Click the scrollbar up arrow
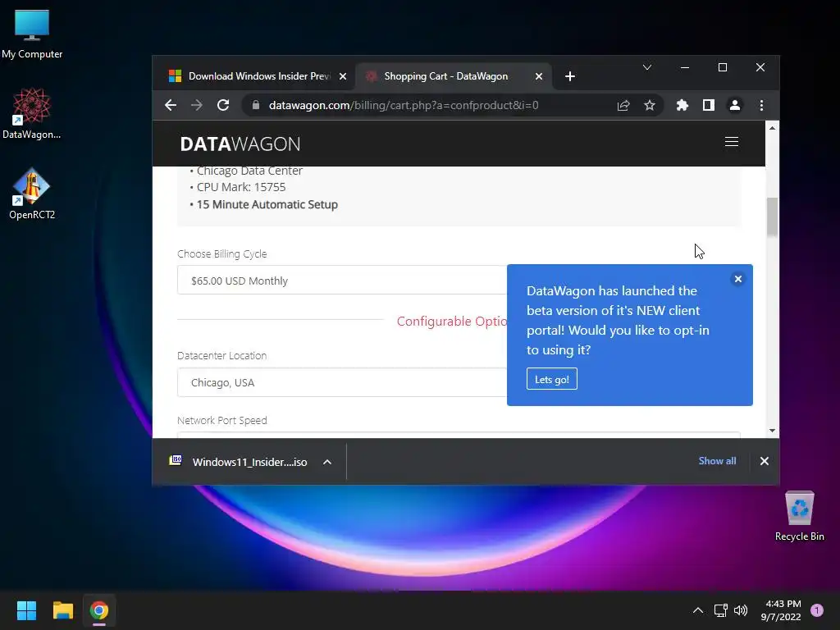 click(772, 128)
